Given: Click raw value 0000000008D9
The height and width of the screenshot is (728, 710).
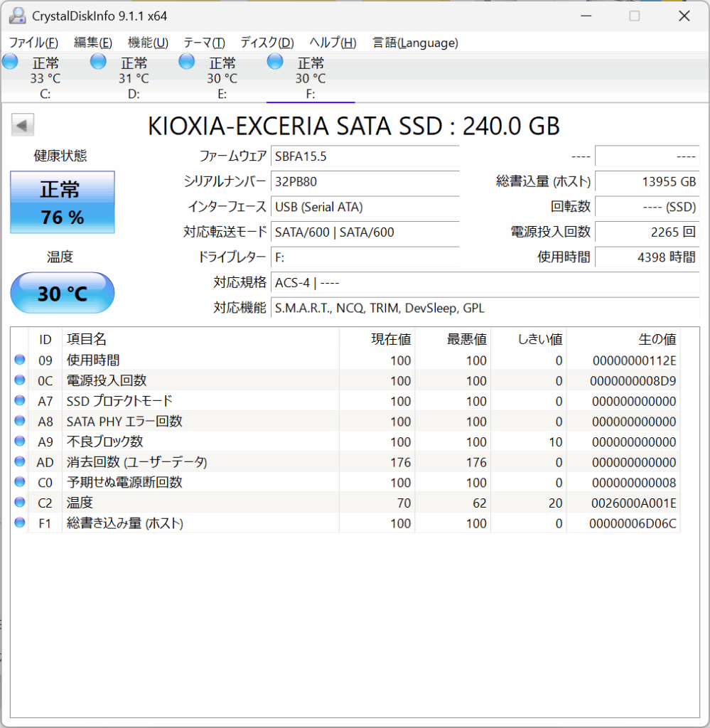Looking at the screenshot, I should [x=633, y=381].
